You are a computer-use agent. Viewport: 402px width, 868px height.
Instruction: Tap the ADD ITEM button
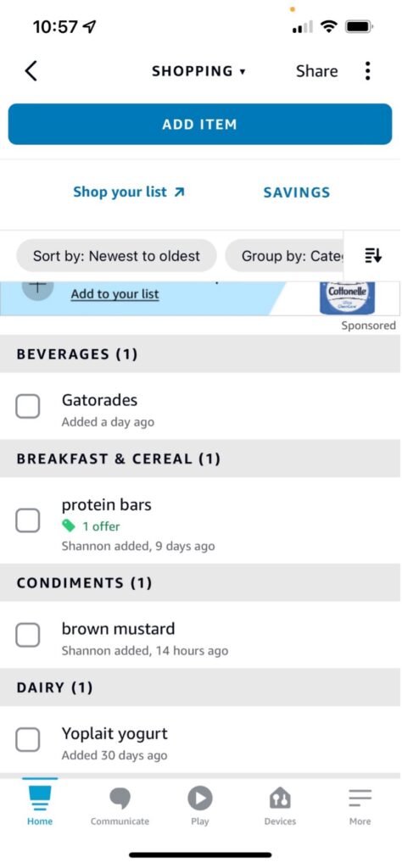pos(200,124)
